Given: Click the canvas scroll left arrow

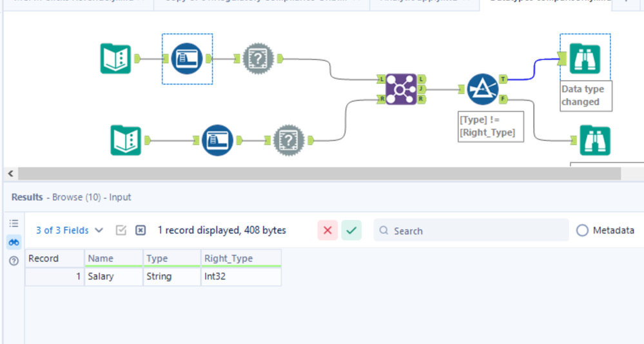Looking at the screenshot, I should [x=11, y=174].
